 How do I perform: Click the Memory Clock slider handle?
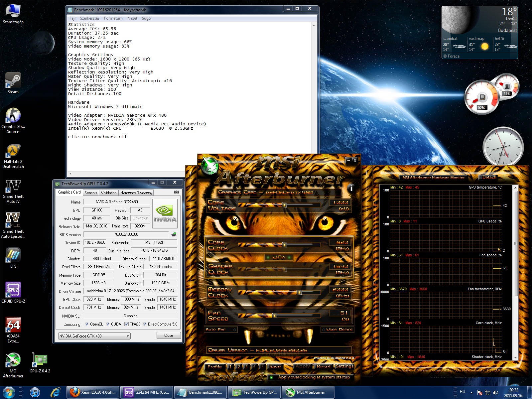coord(300,292)
